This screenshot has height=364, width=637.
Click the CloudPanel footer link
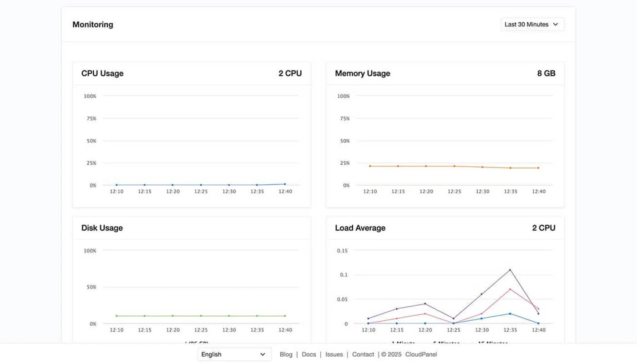(421, 354)
